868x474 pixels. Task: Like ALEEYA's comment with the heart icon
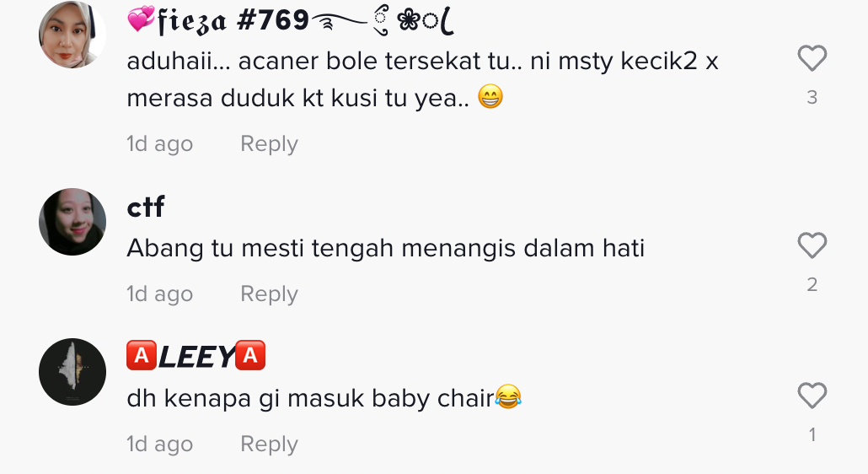pyautogui.click(x=812, y=396)
